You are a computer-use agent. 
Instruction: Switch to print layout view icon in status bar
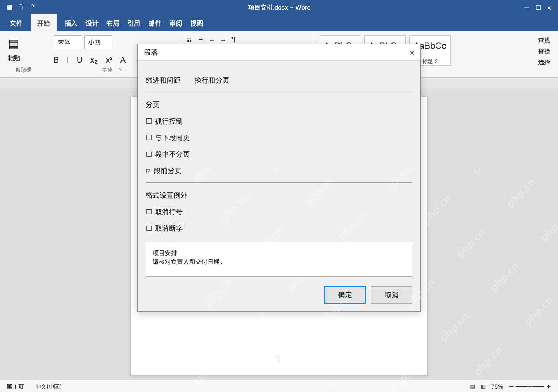point(473,386)
